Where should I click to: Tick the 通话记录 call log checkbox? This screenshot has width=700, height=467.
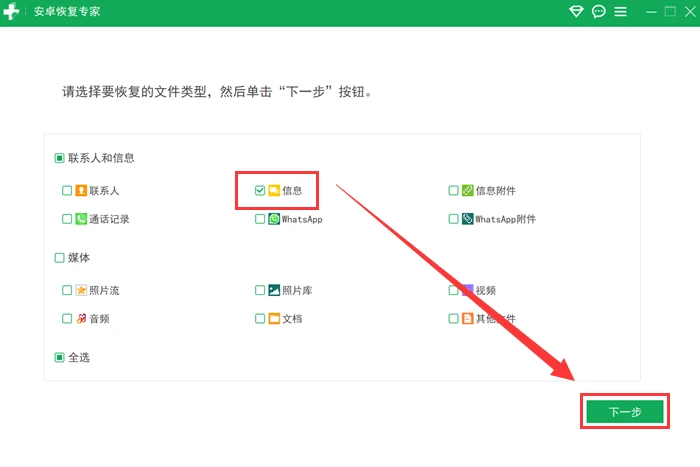tap(67, 218)
